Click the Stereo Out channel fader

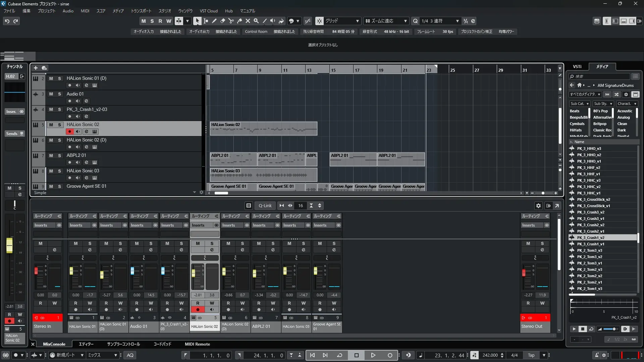tap(524, 273)
